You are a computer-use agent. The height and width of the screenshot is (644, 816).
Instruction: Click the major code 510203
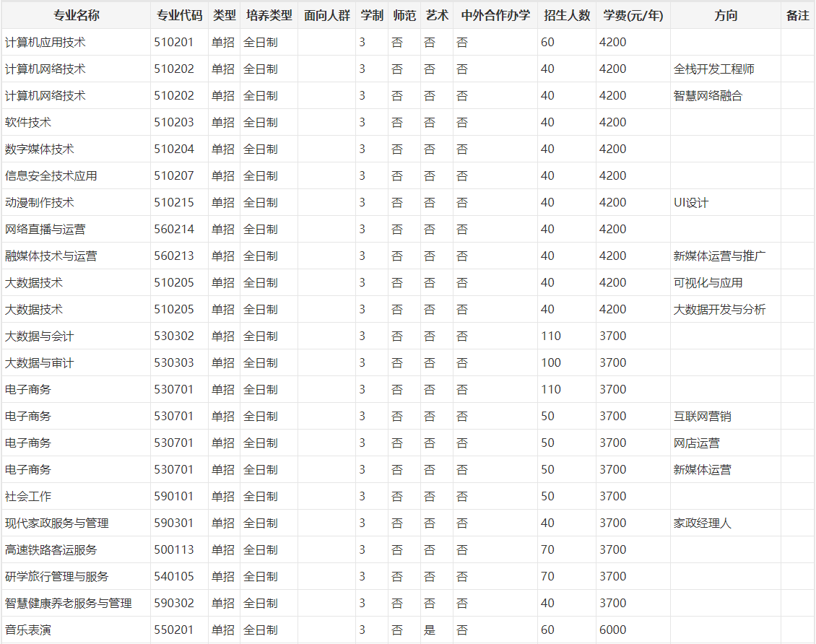(x=174, y=122)
